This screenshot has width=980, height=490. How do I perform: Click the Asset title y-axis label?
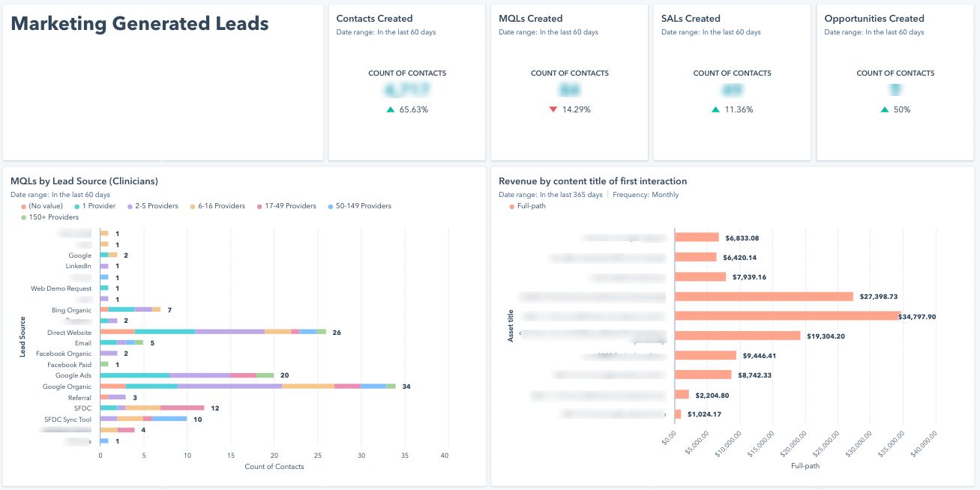point(511,327)
